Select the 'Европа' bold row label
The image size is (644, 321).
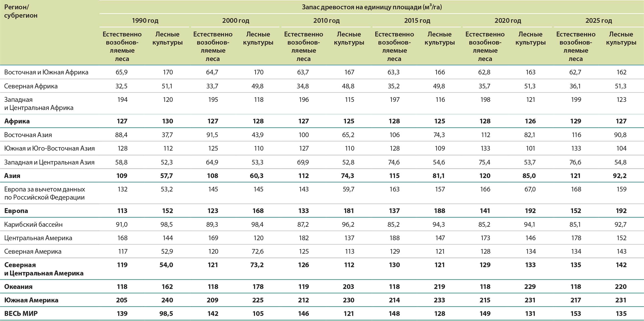[x=16, y=211]
